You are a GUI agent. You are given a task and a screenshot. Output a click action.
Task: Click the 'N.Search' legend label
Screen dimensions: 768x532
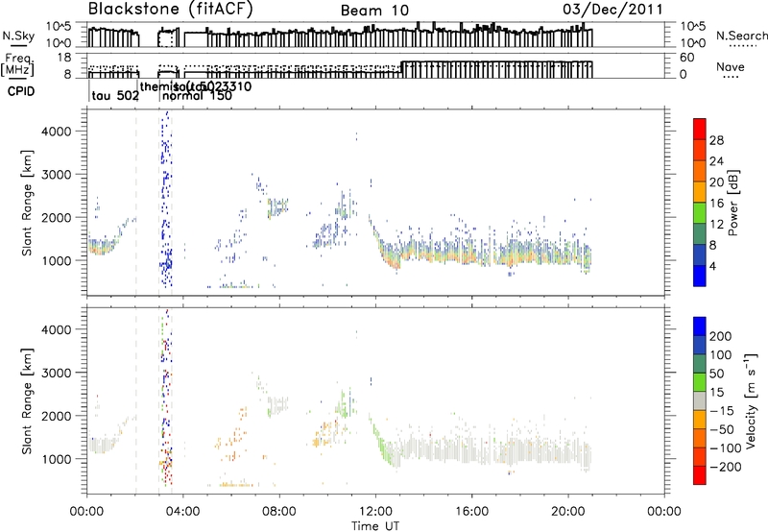click(741, 36)
